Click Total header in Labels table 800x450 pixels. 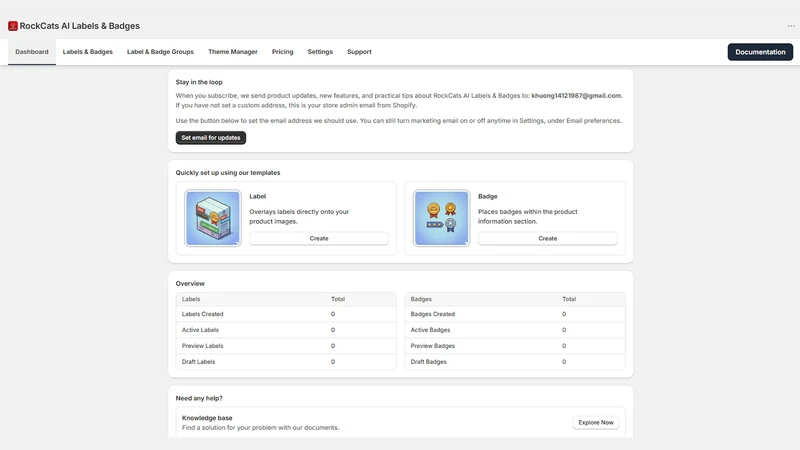(x=338, y=299)
